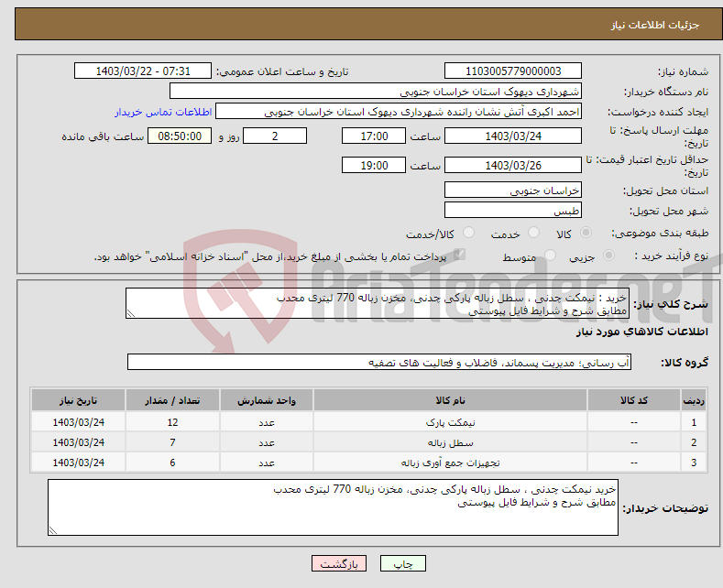
Task: Open اطلاعات تماس خریدار link
Action: (163, 112)
